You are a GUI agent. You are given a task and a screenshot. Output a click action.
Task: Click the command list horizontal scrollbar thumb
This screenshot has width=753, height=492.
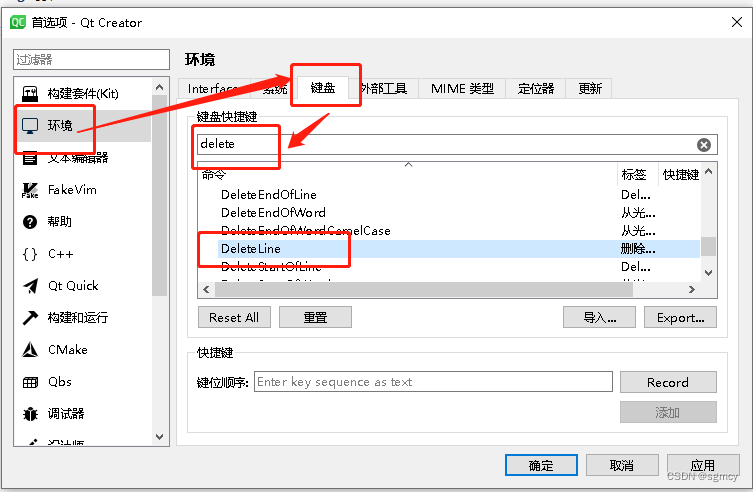pos(424,289)
